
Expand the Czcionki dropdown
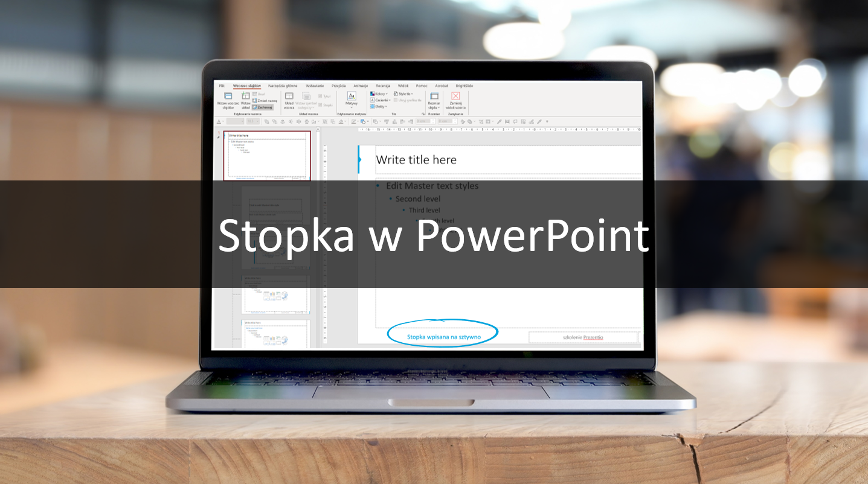coord(381,100)
